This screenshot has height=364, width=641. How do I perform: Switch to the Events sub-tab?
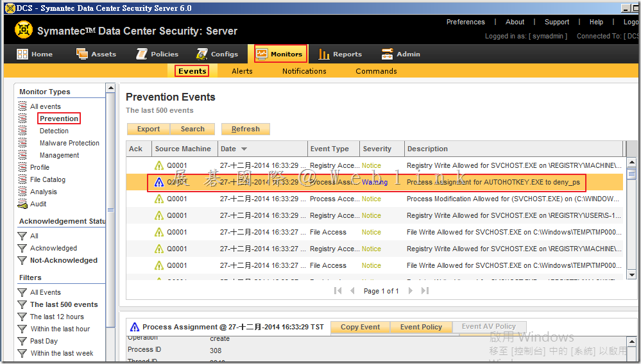192,71
